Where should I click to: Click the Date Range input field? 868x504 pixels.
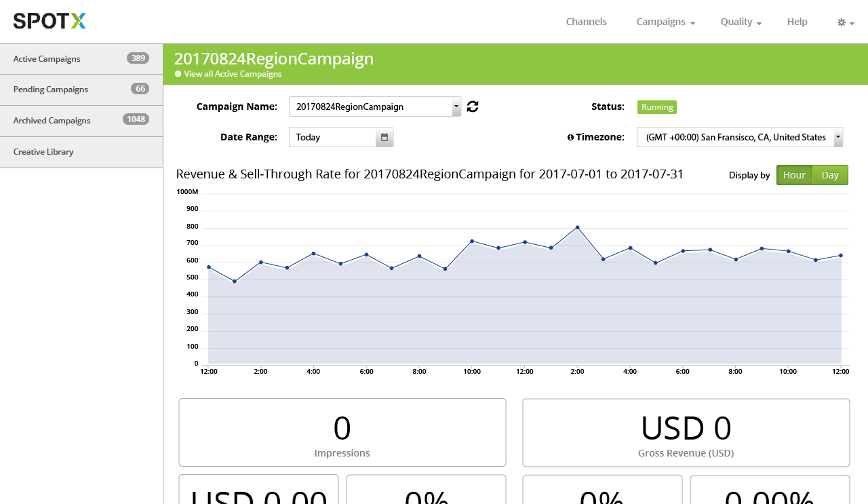333,137
